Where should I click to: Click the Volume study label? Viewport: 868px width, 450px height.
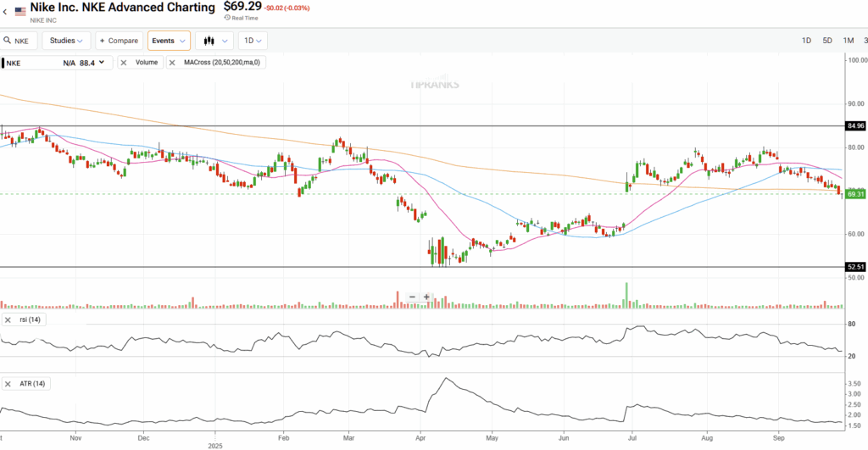coord(147,63)
